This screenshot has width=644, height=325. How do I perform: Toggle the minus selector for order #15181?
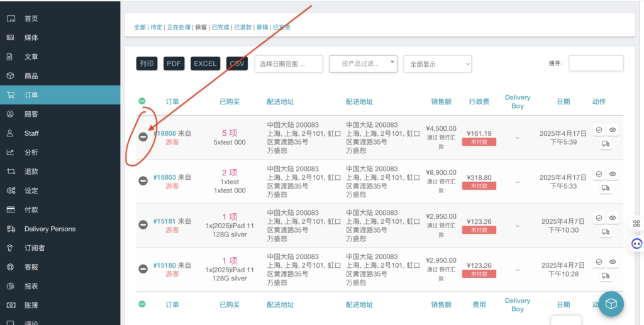(x=143, y=225)
